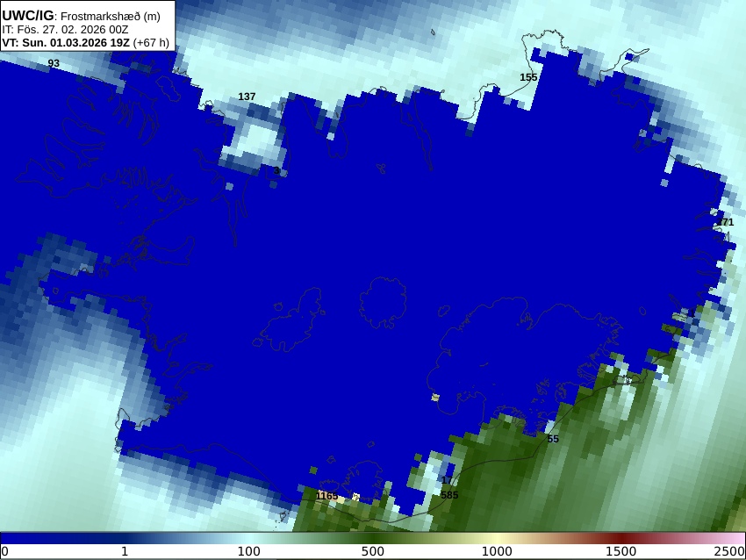Click the map value label 3
Screen dimensions: 746x560
click(x=276, y=170)
